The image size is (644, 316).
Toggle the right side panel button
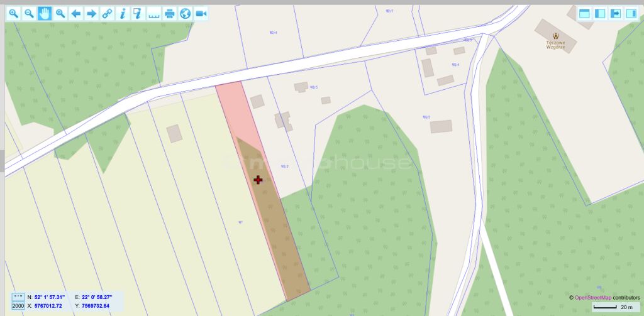tap(631, 14)
